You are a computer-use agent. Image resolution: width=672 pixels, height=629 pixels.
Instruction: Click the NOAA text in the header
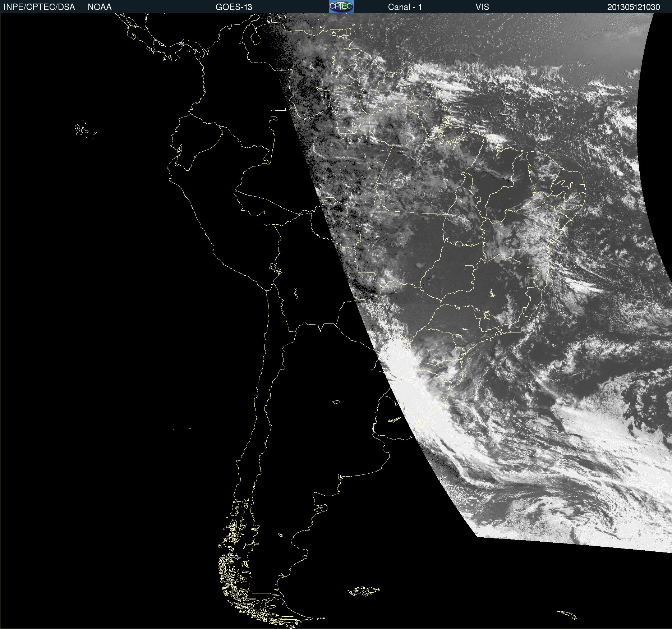[100, 7]
